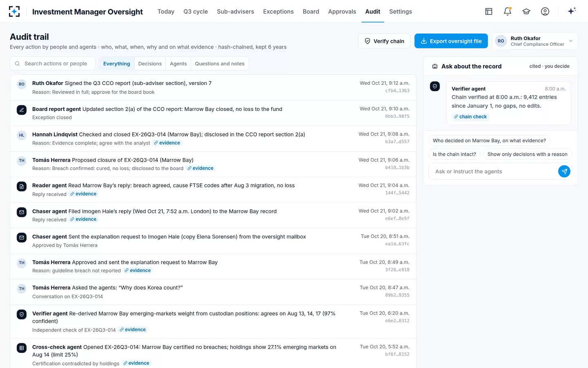Open the Q3 cycle tab
Screen dimensions: 588x368
pos(196,11)
